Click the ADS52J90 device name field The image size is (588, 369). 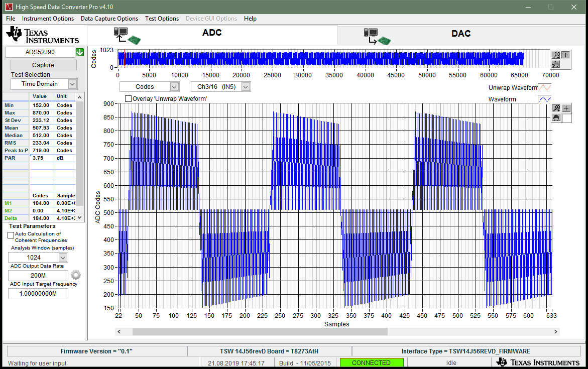[x=40, y=52]
